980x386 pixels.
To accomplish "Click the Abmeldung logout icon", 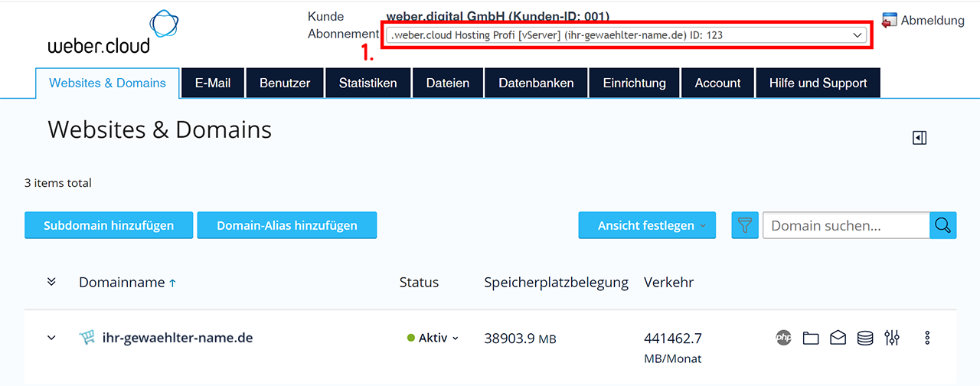I will 890,21.
